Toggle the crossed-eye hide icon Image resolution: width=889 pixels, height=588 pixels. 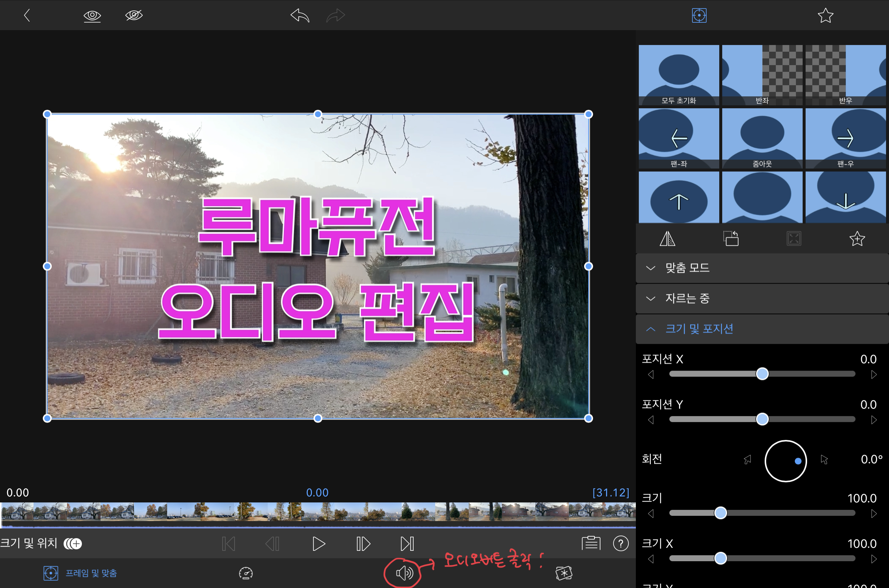(134, 16)
